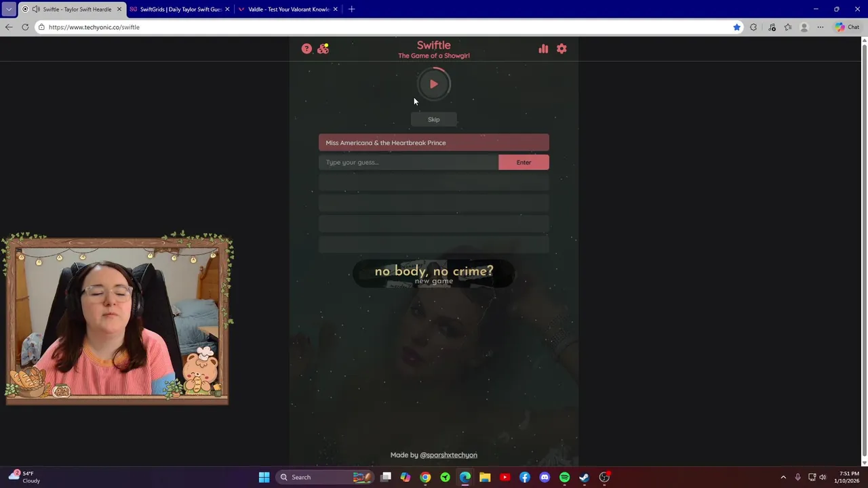Open the weather widget showing 54°F Cloudy
868x488 pixels.
(x=24, y=477)
